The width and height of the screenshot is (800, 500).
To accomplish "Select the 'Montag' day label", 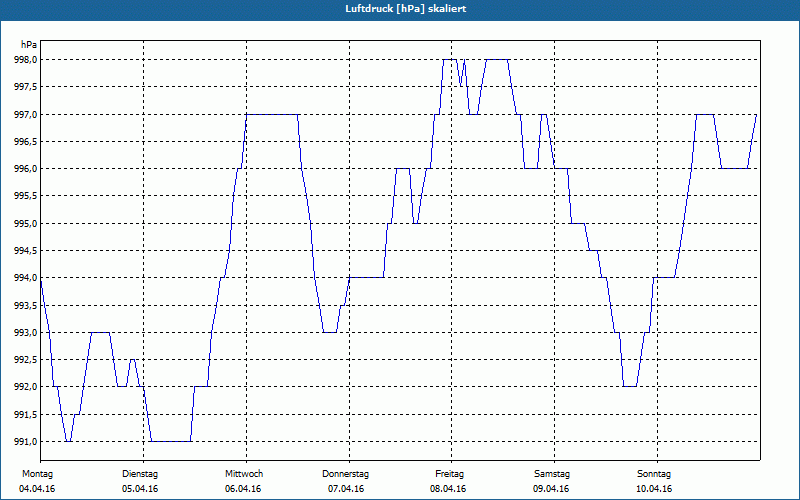I will 37,474.
